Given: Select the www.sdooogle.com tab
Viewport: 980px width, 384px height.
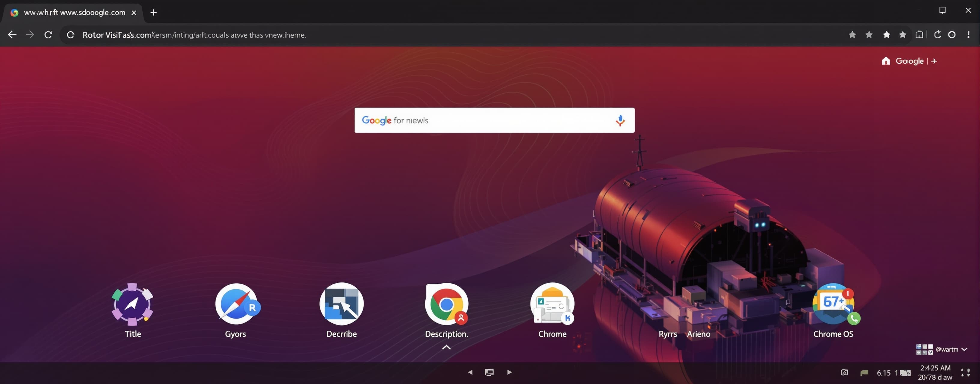Looking at the screenshot, I should (x=74, y=13).
